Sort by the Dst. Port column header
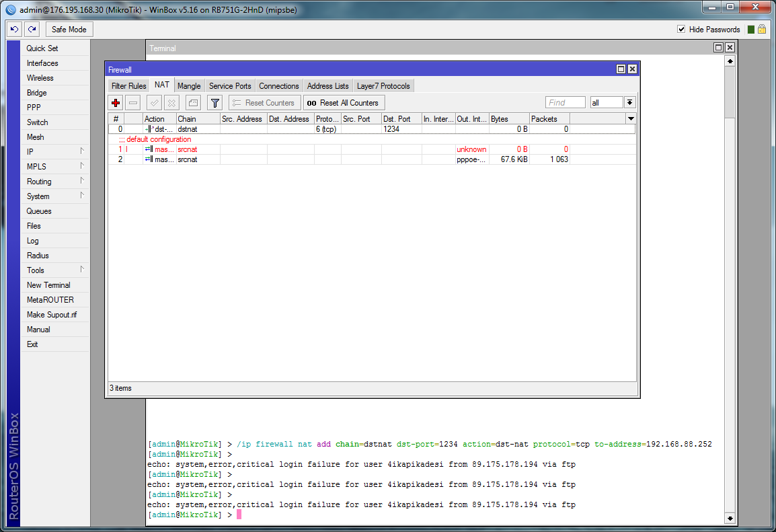 click(x=401, y=119)
